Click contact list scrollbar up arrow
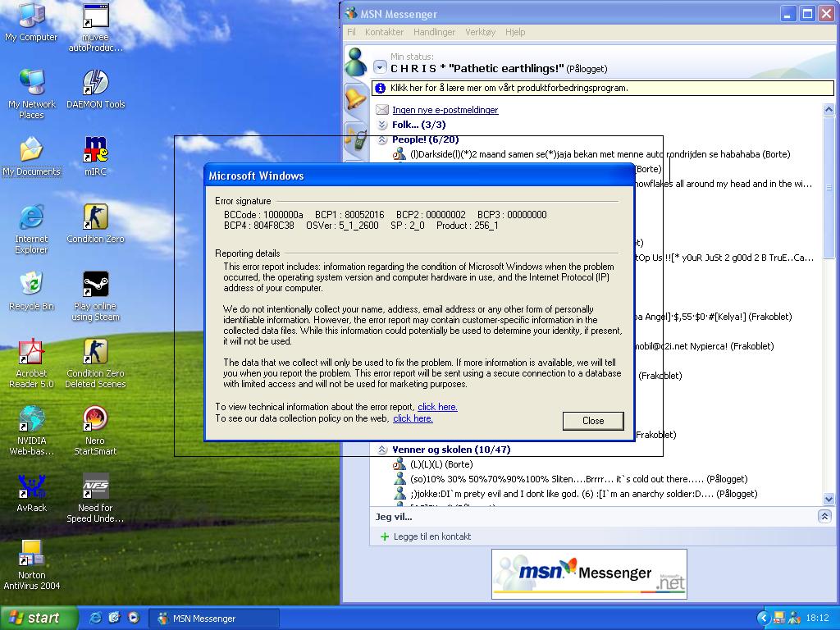 (829, 109)
